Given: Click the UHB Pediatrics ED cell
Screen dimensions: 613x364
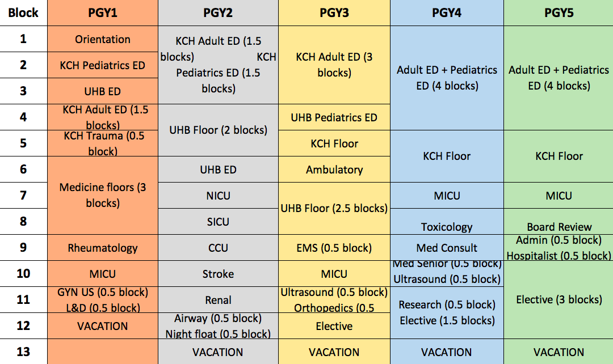Looking at the screenshot, I should click(x=334, y=117).
